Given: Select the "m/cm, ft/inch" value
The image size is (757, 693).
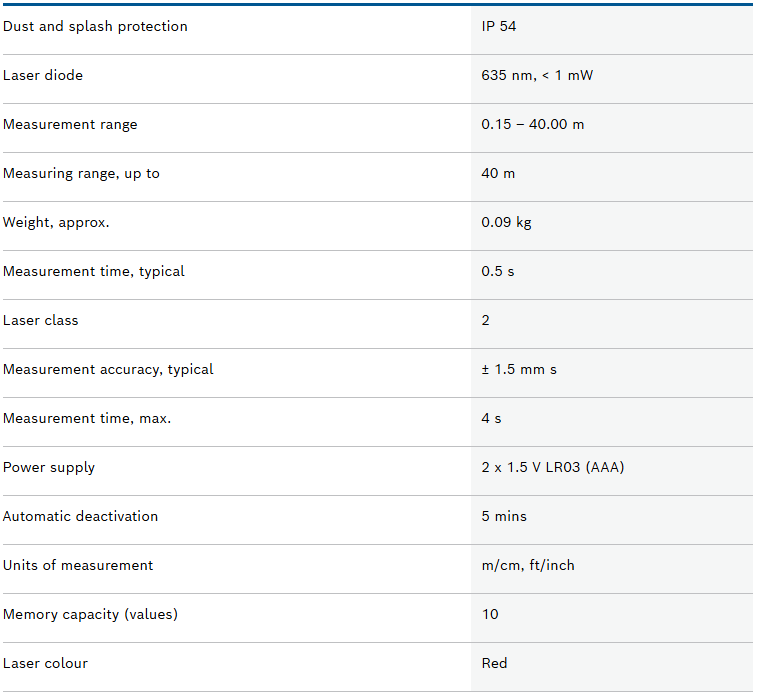Looking at the screenshot, I should pyautogui.click(x=528, y=566).
